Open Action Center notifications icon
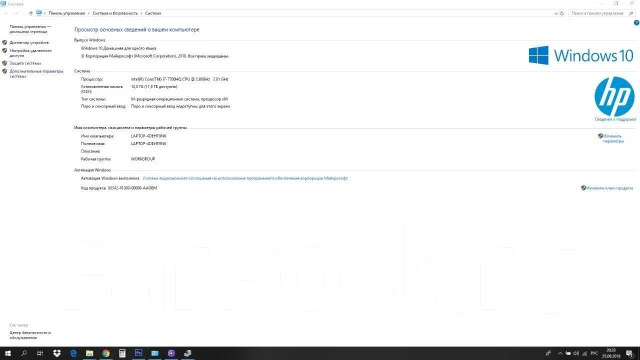This screenshot has height=360, width=640. point(629,353)
